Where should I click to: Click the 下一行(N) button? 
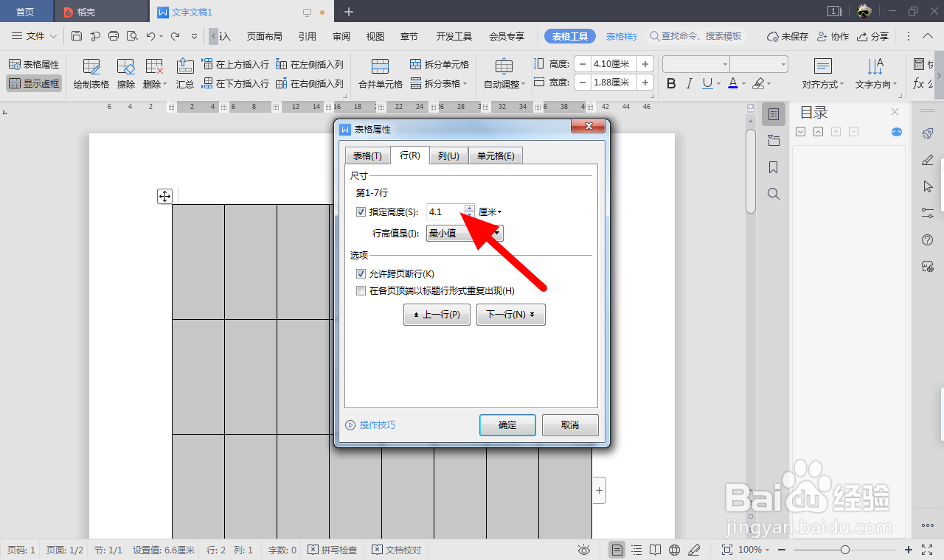click(510, 315)
